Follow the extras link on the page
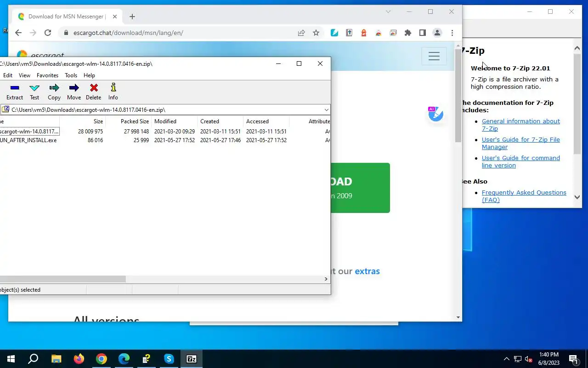This screenshot has height=368, width=588. (367, 271)
